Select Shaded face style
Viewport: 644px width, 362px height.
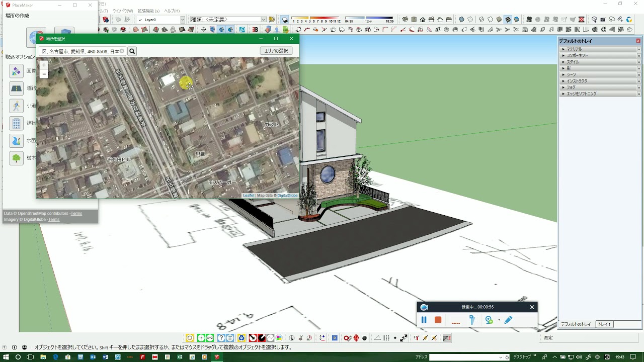point(499,20)
